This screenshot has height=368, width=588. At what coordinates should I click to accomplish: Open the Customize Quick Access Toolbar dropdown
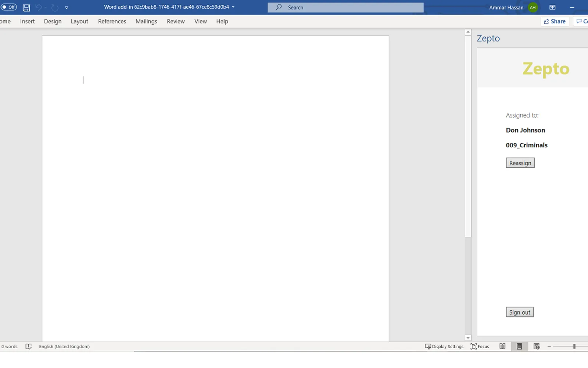click(67, 7)
